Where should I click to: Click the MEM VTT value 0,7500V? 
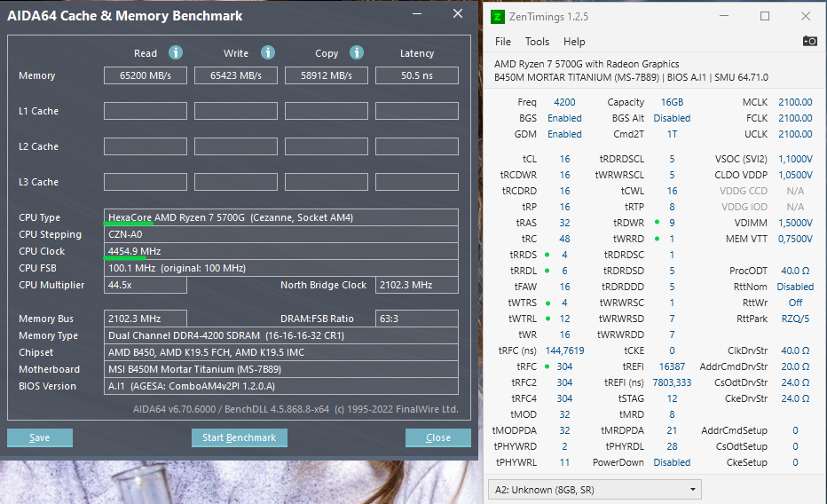click(795, 239)
